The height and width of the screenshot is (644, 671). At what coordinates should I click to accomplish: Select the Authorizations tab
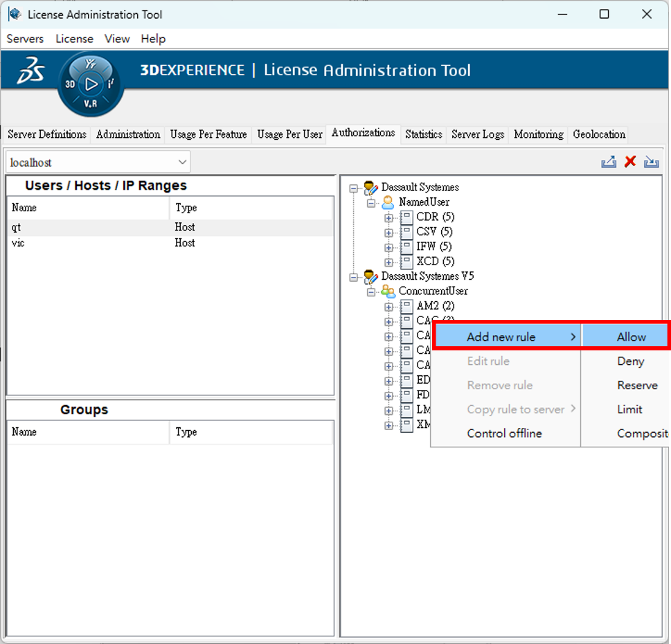click(364, 133)
